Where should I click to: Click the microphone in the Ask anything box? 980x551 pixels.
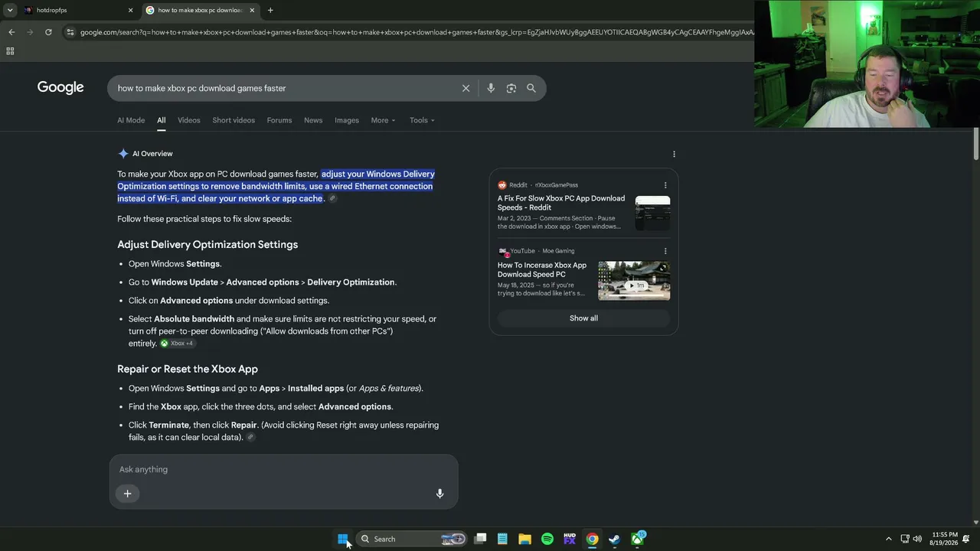pyautogui.click(x=439, y=494)
